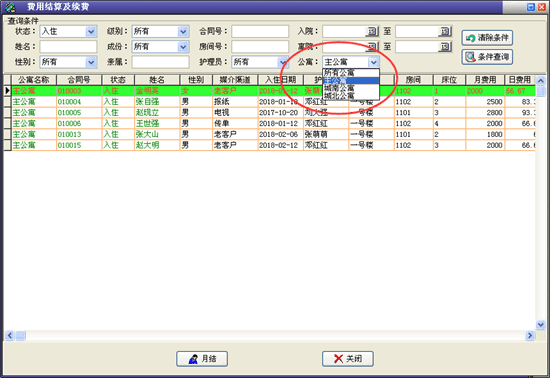
Task: Click the 日费用 column header
Action: [x=520, y=80]
